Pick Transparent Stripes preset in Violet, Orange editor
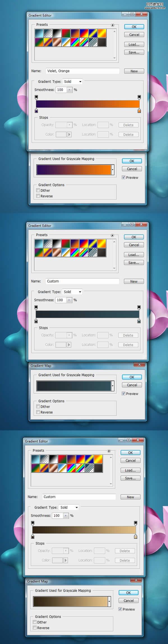Screen dimensions: 168x644 point(93,42)
